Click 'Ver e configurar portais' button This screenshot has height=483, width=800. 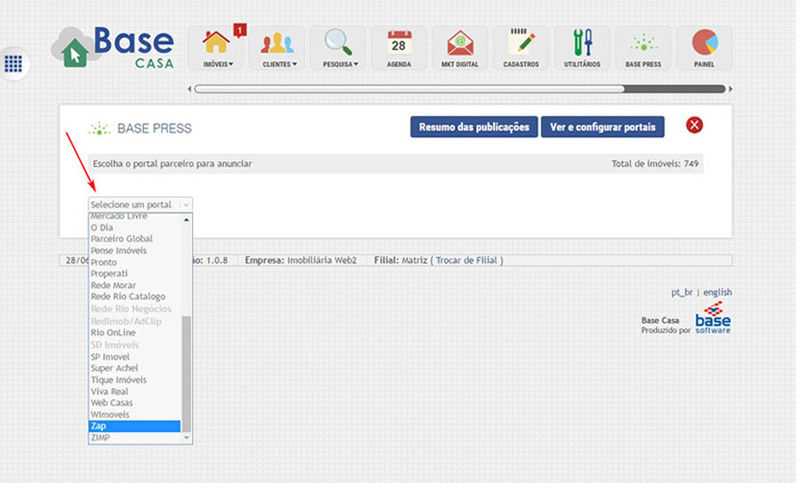click(x=602, y=127)
